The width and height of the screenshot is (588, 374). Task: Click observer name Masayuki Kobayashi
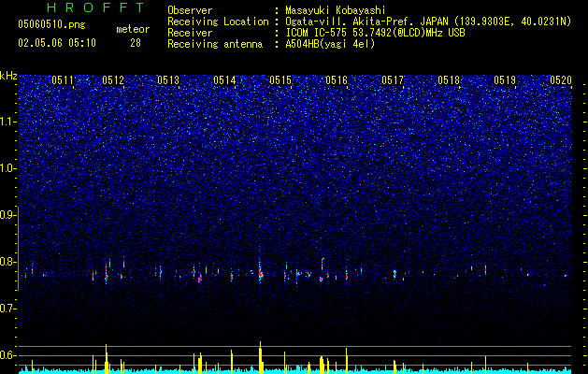[336, 11]
